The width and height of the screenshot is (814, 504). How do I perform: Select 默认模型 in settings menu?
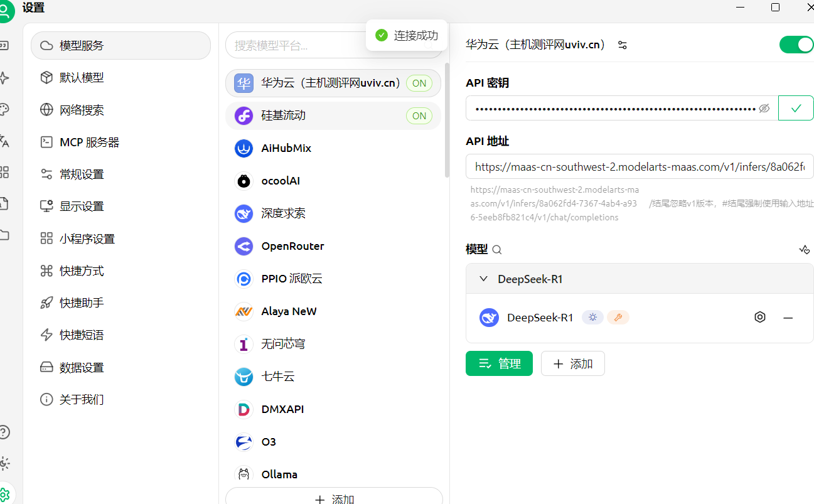[x=82, y=78]
